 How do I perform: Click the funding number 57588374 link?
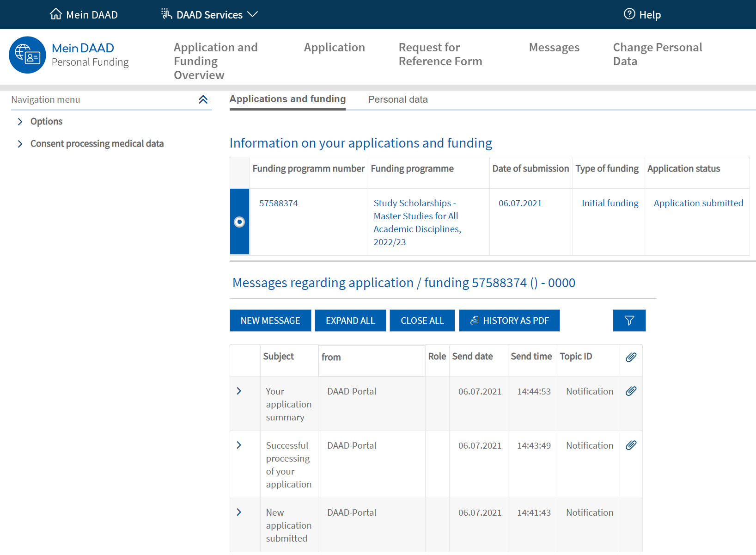(278, 203)
